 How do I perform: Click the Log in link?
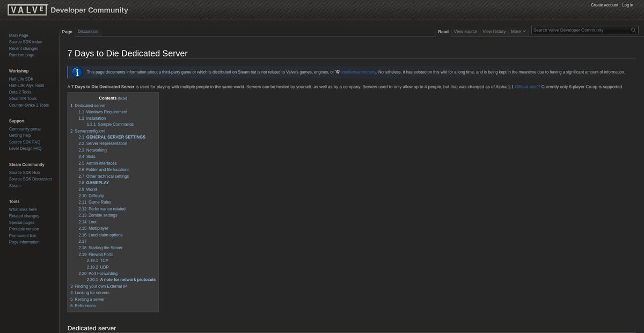(x=628, y=5)
